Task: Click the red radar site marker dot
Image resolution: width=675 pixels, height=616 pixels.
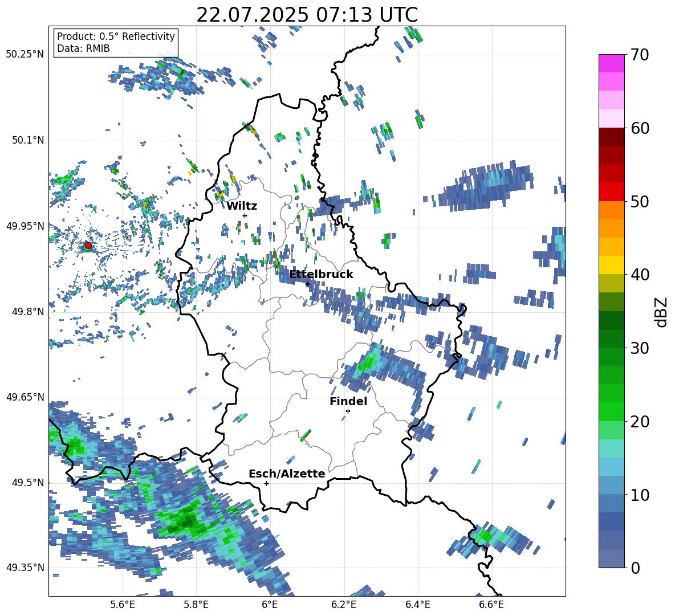Action: coord(88,245)
